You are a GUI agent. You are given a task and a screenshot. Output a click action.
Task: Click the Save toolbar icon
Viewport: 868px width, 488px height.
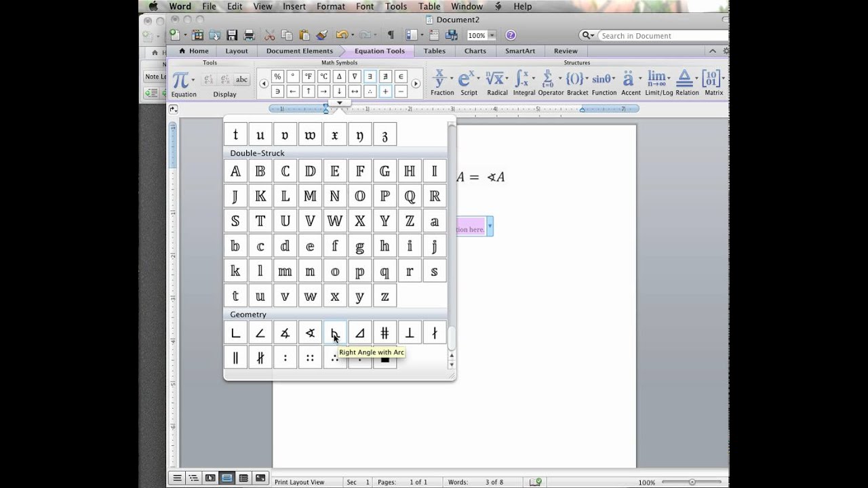tap(232, 35)
